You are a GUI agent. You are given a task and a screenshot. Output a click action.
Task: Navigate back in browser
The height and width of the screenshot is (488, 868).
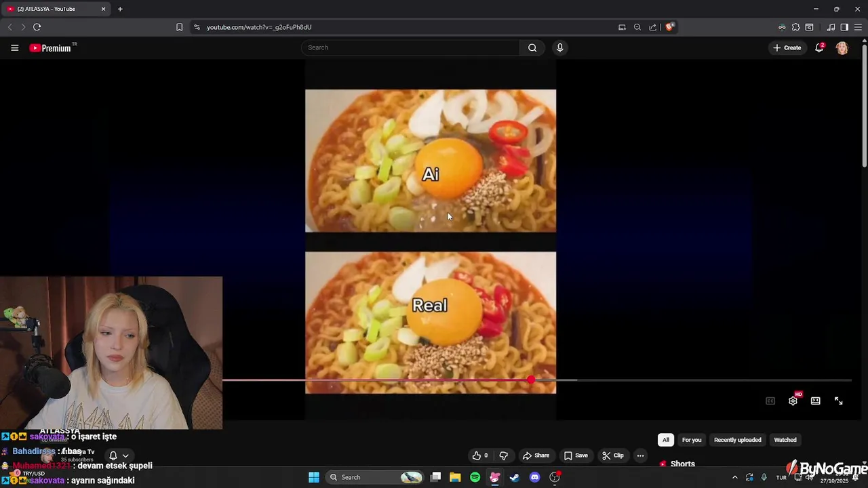tap(9, 27)
